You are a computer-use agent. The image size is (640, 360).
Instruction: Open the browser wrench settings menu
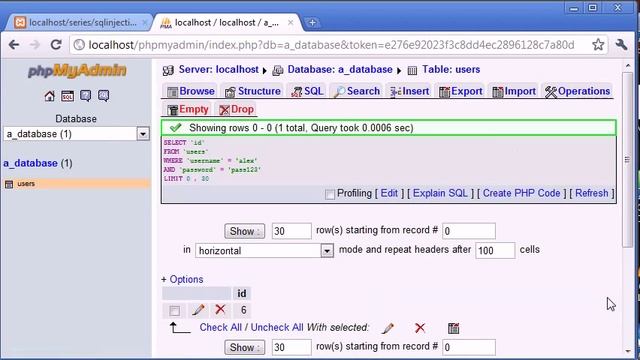pyautogui.click(x=621, y=44)
